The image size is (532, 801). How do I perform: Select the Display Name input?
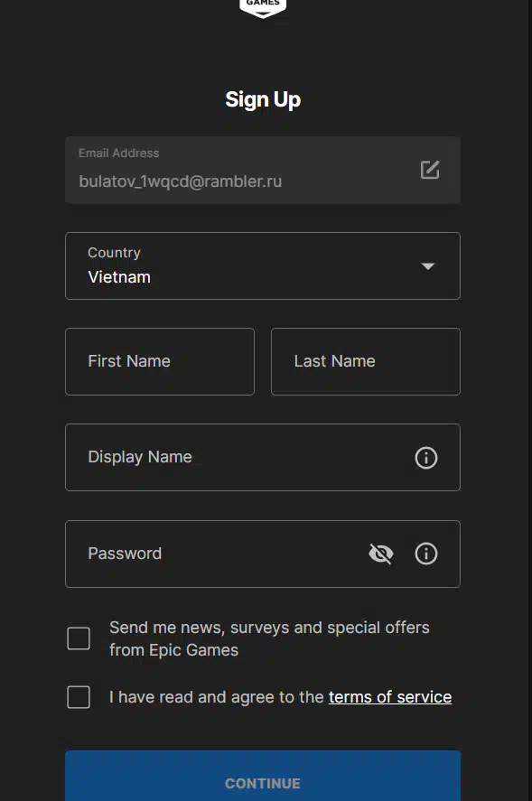click(263, 458)
